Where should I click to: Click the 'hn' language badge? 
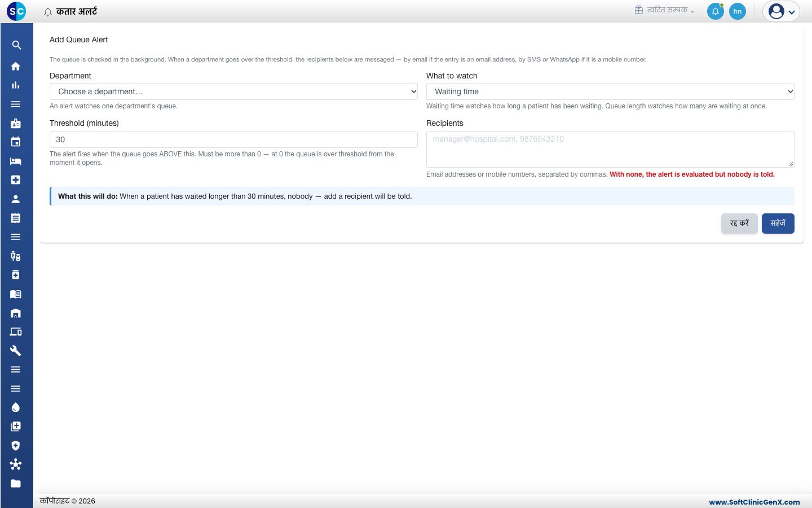pos(738,11)
